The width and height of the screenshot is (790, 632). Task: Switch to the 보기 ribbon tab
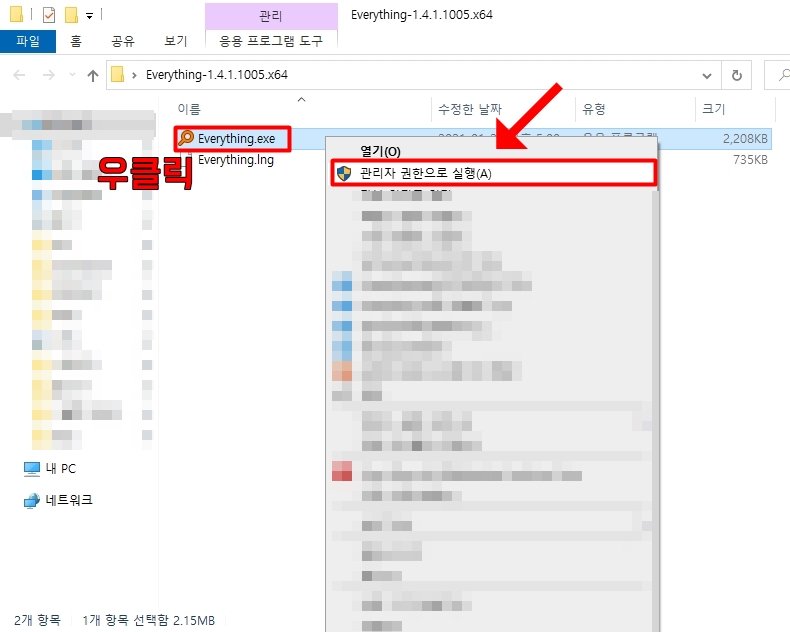[x=175, y=41]
